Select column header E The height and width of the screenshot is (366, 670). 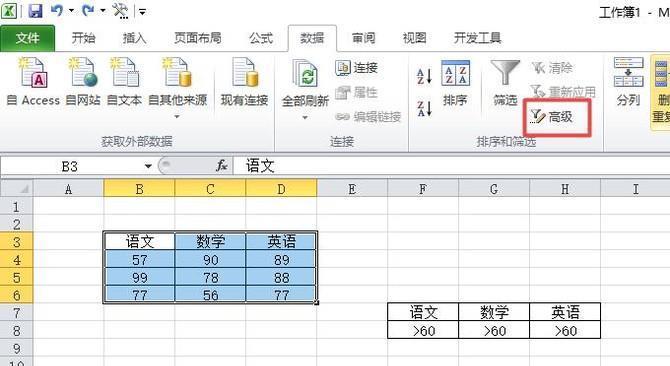coord(352,189)
